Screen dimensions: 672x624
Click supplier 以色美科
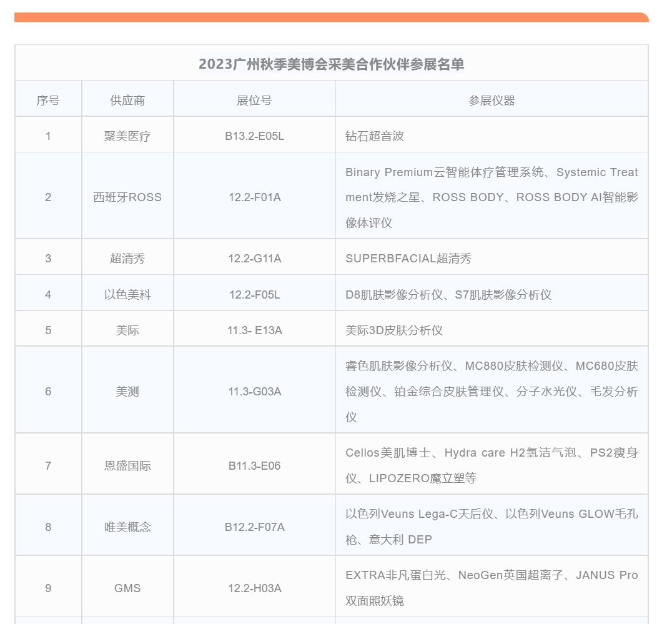127,295
